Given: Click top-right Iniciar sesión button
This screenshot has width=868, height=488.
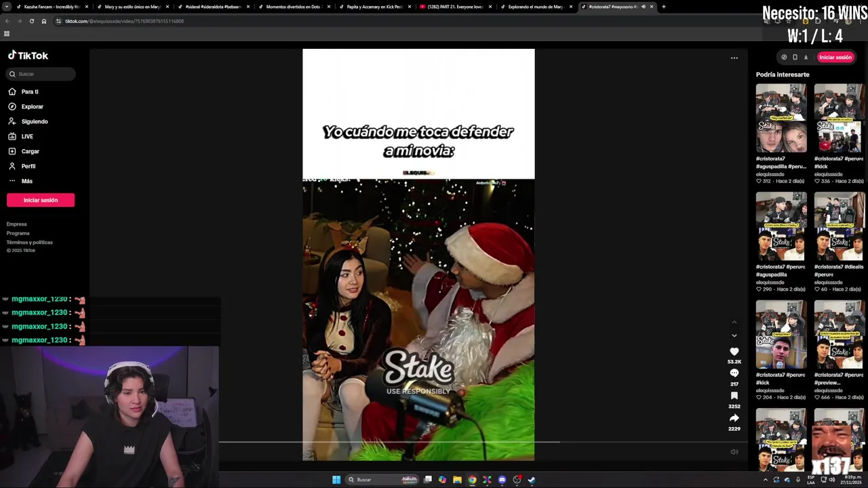Looking at the screenshot, I should coord(835,57).
